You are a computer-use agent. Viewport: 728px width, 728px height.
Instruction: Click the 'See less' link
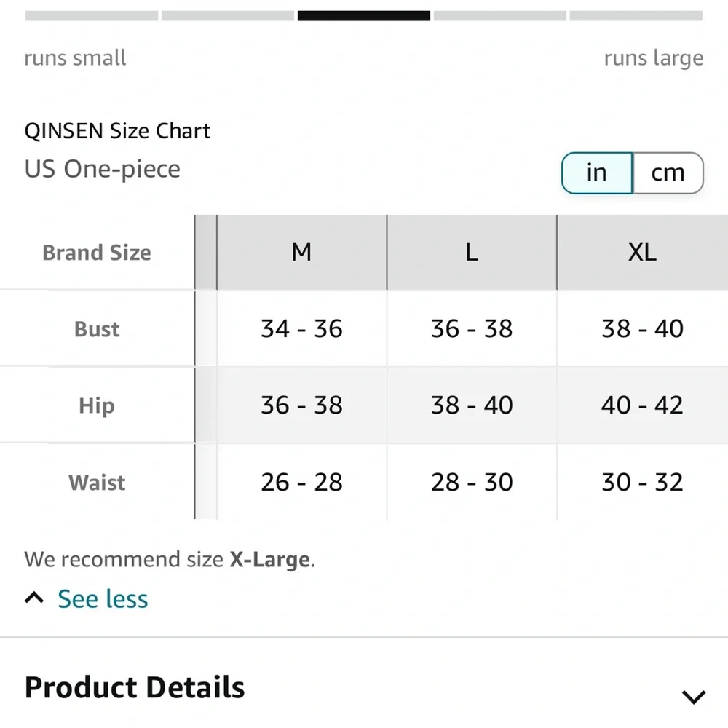[103, 599]
